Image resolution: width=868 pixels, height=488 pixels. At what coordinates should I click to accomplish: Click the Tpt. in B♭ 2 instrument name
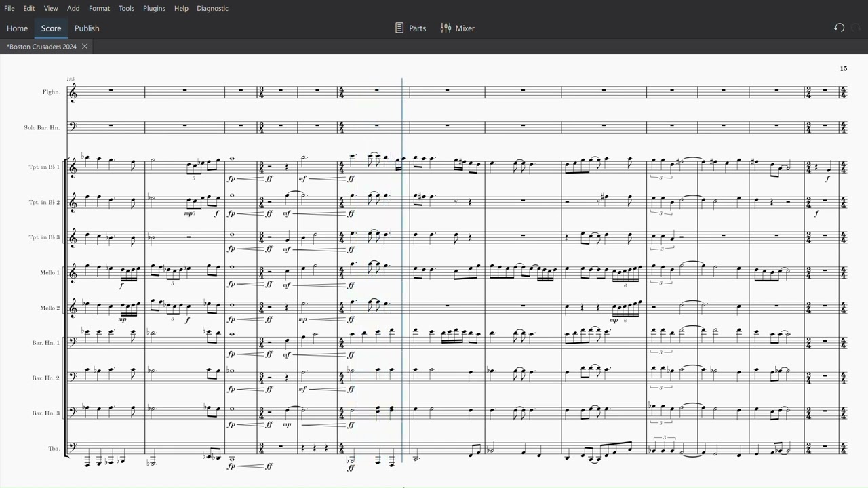pos(45,202)
